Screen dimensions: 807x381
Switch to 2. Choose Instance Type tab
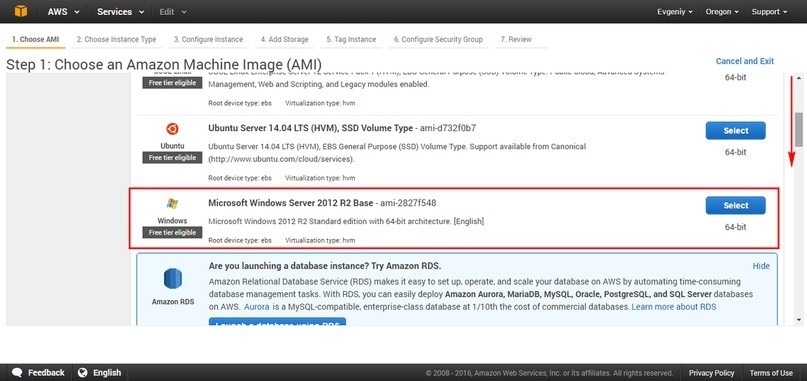pos(116,40)
